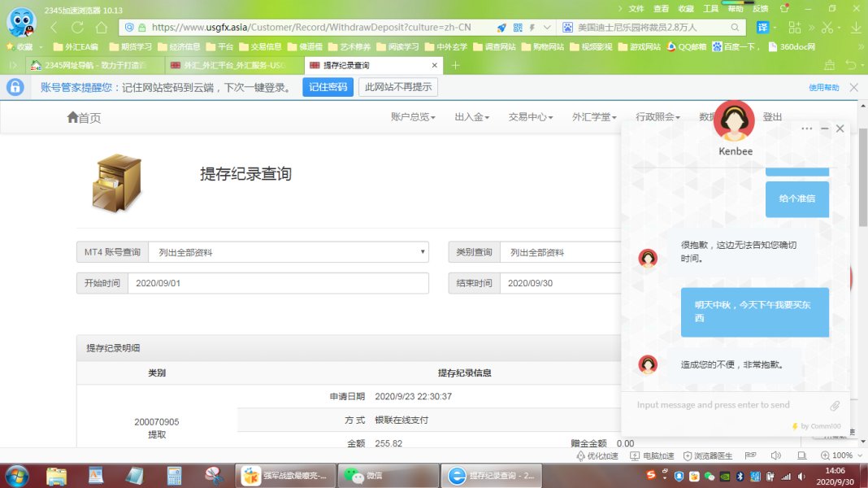Viewport: 868px width, 488px height.
Task: Open the chat options three-dot menu
Action: [806, 129]
